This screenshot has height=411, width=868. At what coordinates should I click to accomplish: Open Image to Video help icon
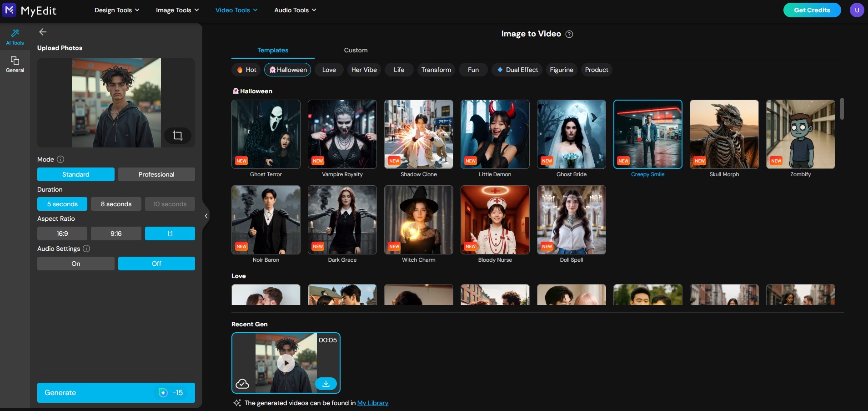tap(569, 34)
